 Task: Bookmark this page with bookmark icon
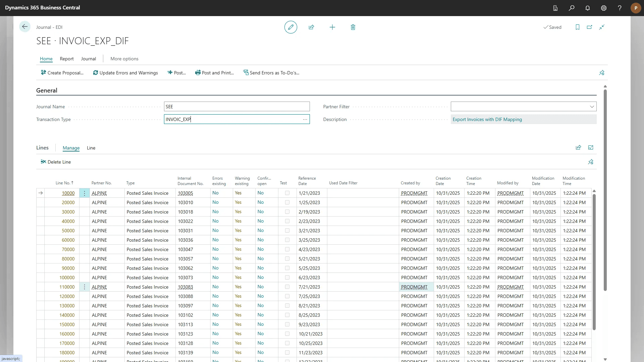click(x=578, y=27)
